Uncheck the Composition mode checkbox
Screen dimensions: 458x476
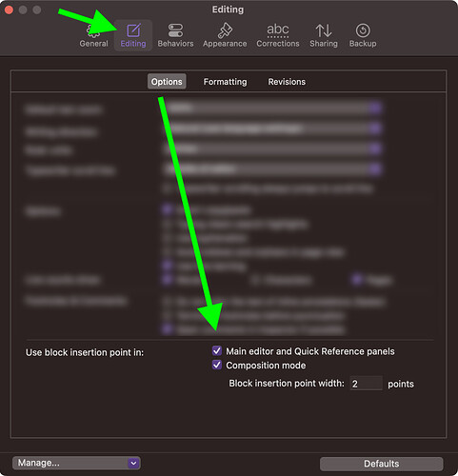pos(217,365)
